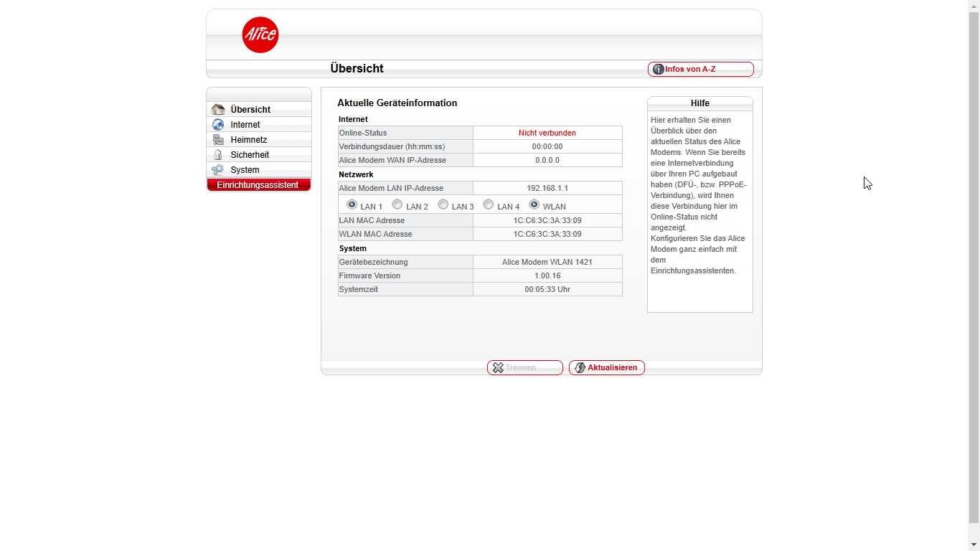
Task: Click the globe icon beside Internet
Action: [218, 124]
